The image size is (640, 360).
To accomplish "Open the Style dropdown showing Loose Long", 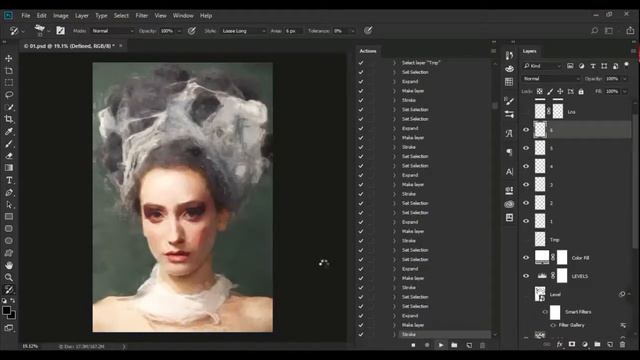I will pos(244,31).
